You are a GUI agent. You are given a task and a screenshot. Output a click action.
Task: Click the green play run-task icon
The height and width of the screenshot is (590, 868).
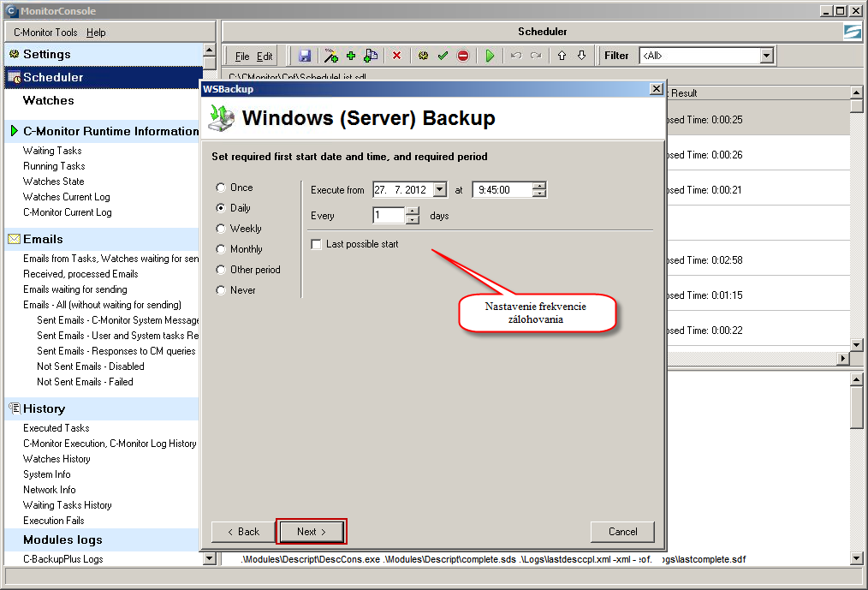490,56
